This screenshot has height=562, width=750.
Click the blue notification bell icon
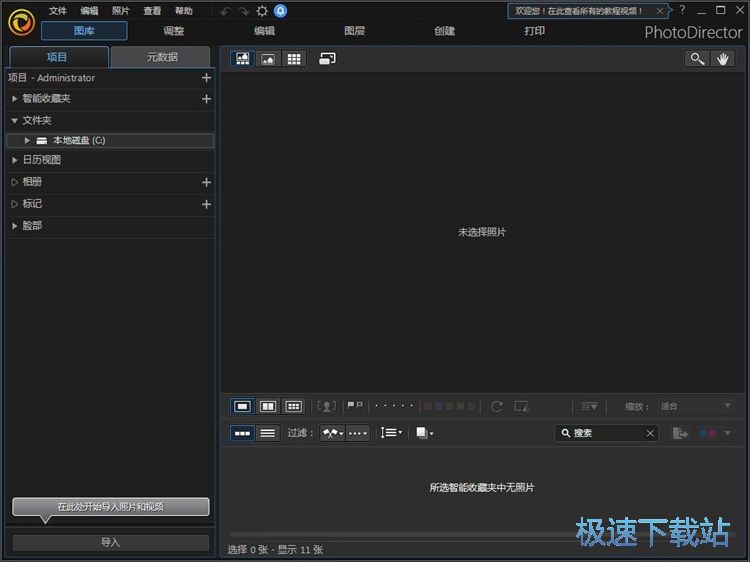[x=281, y=11]
